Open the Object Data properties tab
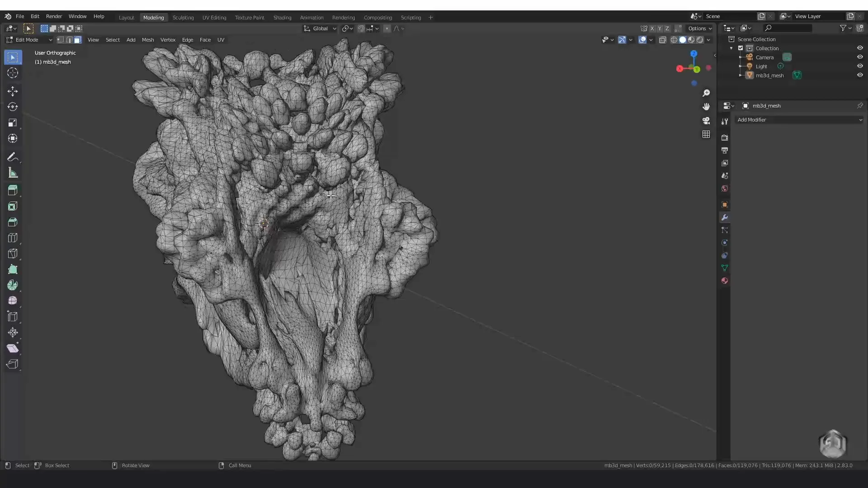Screen dimensions: 868x488 coord(725,268)
